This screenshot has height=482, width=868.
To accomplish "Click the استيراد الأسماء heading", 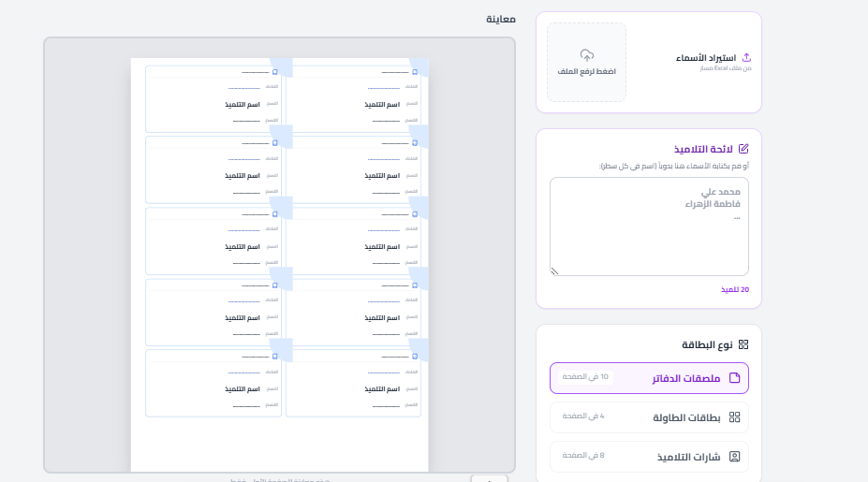I will pyautogui.click(x=706, y=58).
